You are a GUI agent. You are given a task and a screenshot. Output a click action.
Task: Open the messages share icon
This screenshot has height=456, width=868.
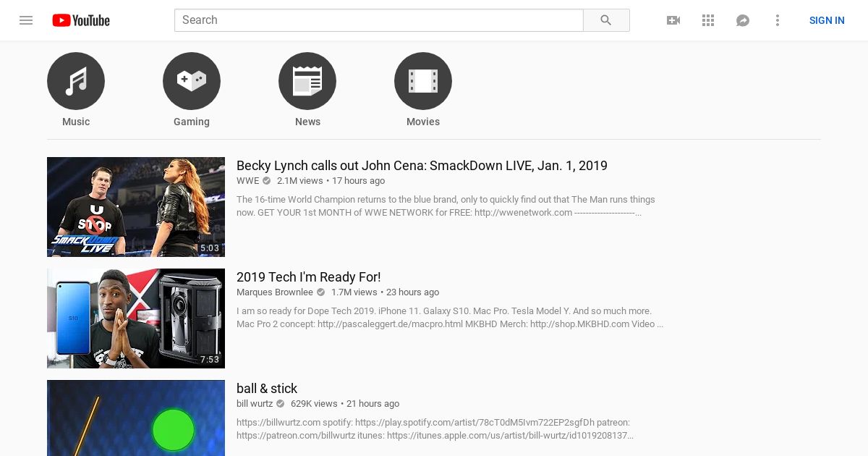(x=743, y=20)
